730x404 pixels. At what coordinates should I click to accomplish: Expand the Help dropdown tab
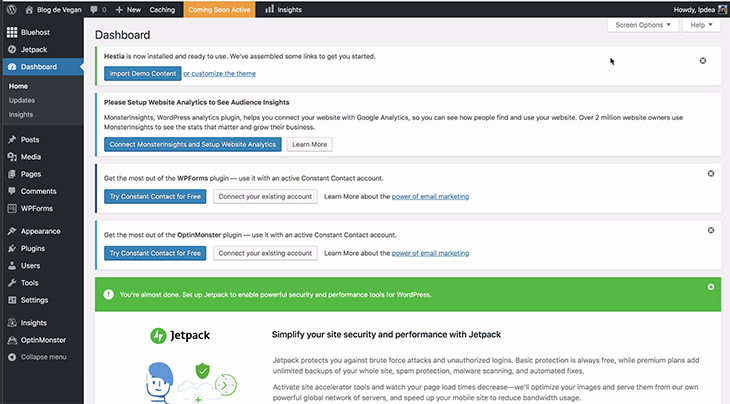point(701,25)
